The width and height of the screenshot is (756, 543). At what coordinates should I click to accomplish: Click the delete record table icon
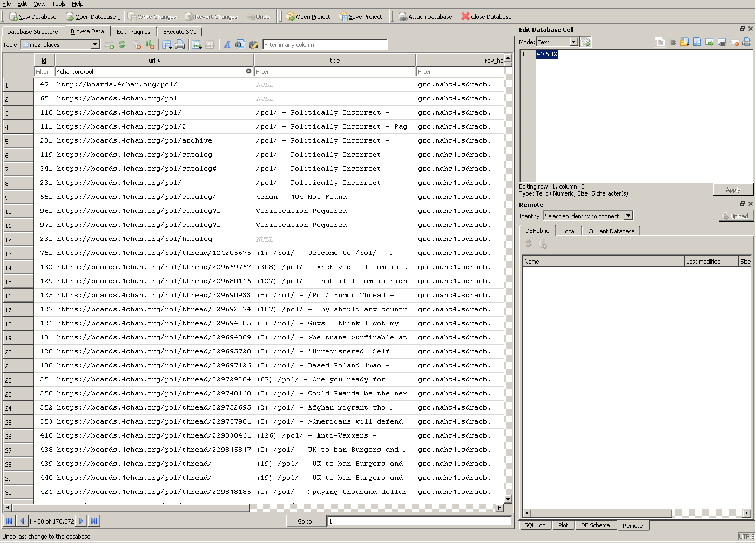point(210,45)
